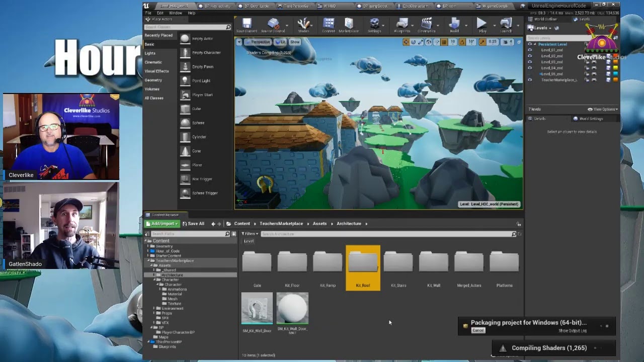Select the translate gizmo tool in viewport
Viewport: 644px width, 362px height.
click(x=406, y=42)
